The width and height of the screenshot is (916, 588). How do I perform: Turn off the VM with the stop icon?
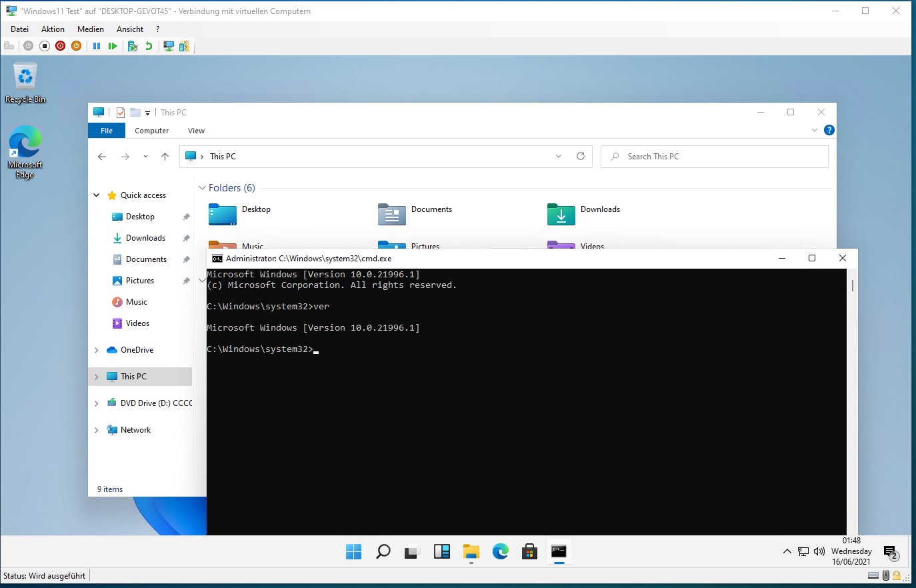tap(45, 46)
